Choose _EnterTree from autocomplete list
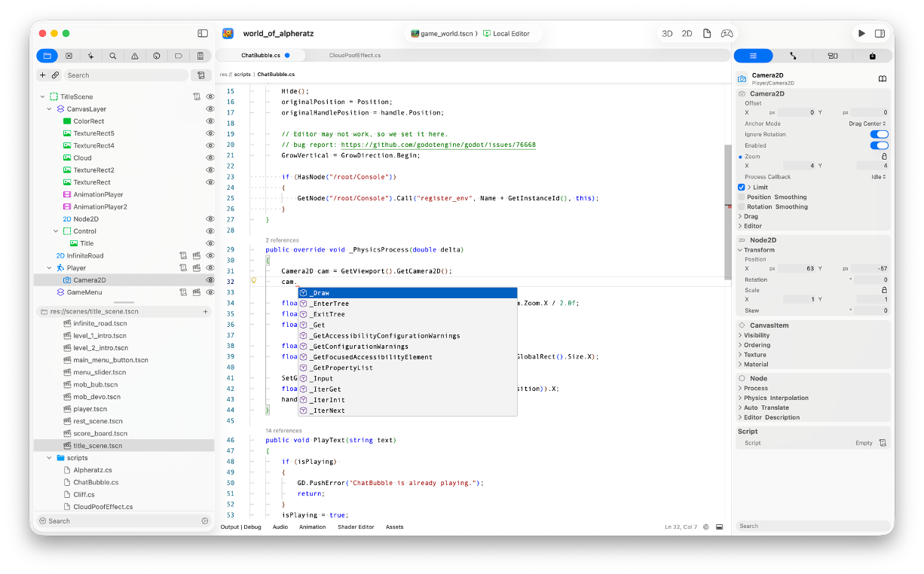 click(408, 304)
